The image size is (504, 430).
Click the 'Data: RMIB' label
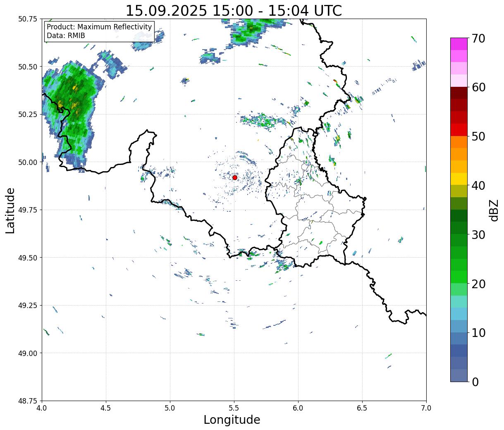click(x=66, y=36)
